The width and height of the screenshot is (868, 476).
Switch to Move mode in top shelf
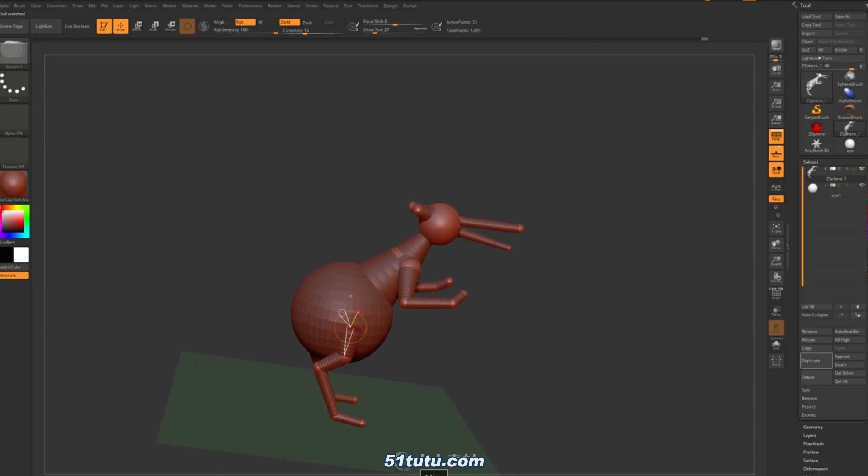(137, 26)
